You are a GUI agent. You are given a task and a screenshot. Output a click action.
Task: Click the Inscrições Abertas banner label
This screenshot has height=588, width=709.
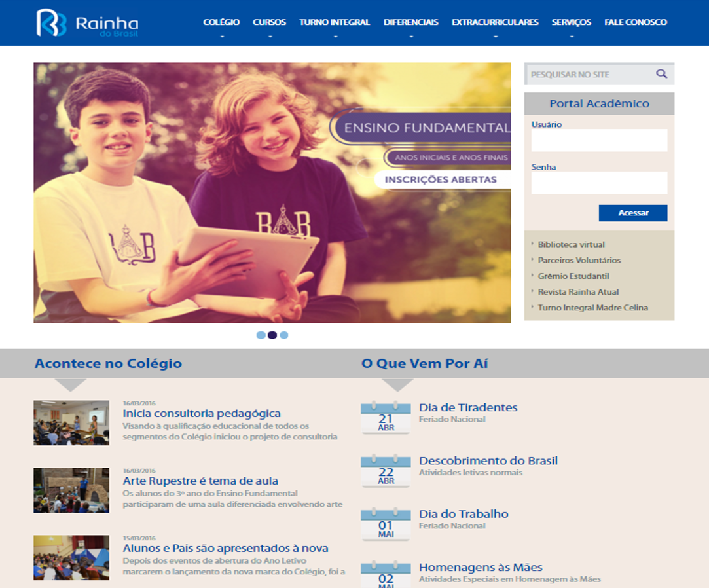[441, 179]
